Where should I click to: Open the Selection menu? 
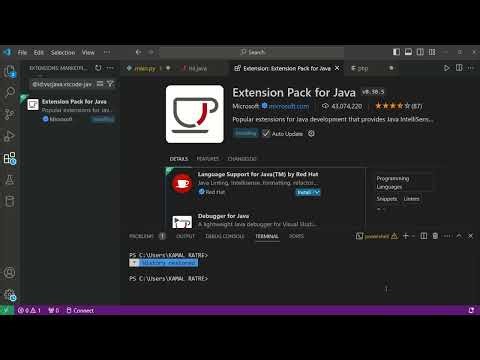pyautogui.click(x=63, y=52)
